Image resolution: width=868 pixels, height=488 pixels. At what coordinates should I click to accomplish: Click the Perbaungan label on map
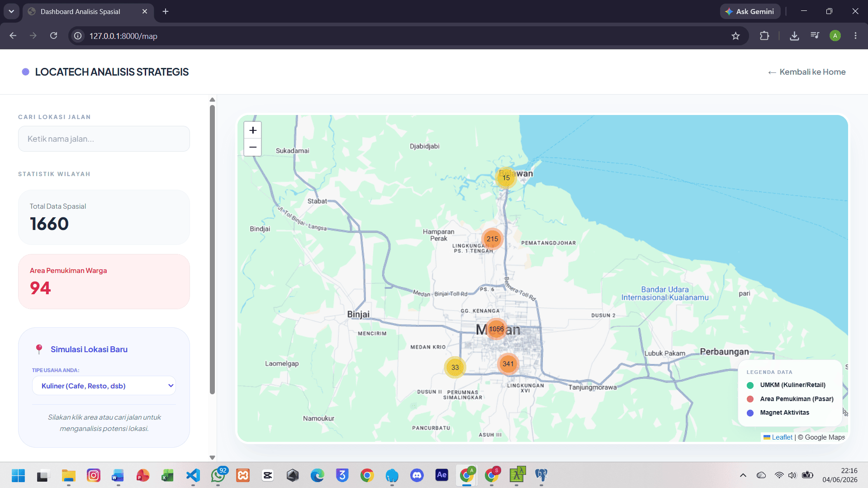pyautogui.click(x=724, y=352)
